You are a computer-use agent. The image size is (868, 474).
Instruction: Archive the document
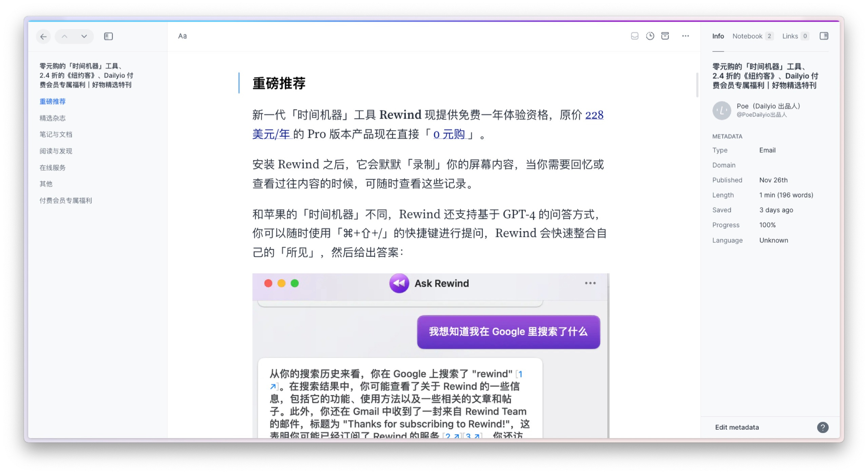(x=665, y=36)
